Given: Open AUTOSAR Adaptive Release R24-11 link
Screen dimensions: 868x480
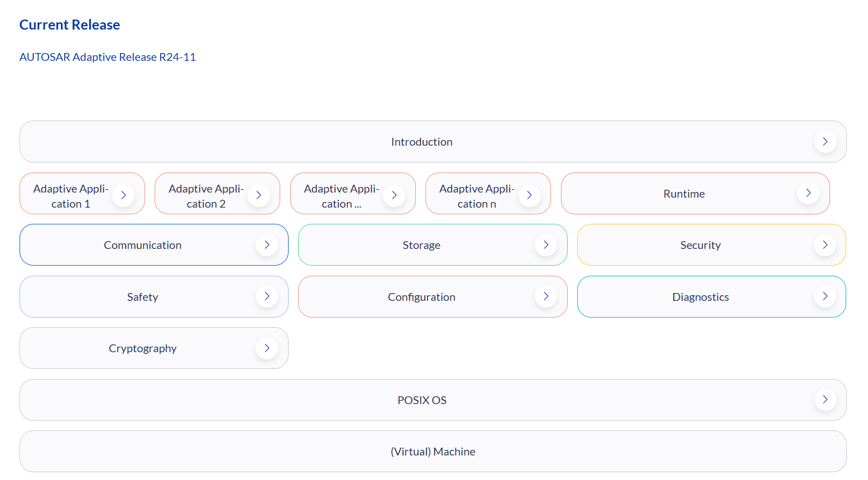Looking at the screenshot, I should click(108, 57).
